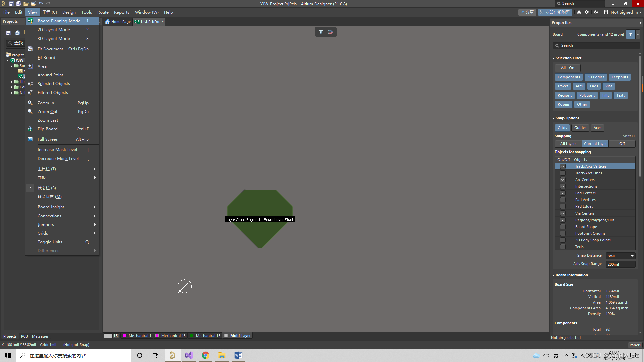Click the Zoom In magnifier icon
The height and width of the screenshot is (362, 644).
(x=30, y=103)
